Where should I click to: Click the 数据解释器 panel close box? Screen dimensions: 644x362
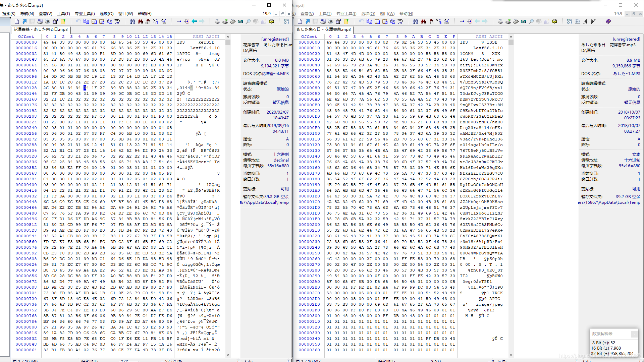point(634,334)
